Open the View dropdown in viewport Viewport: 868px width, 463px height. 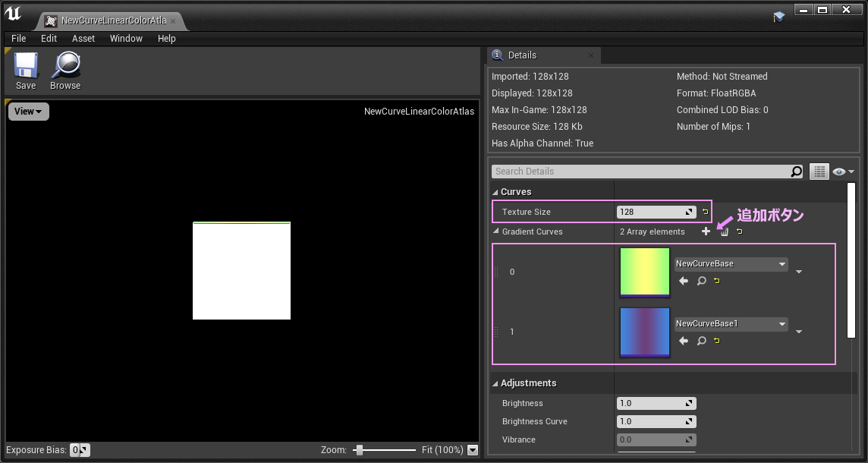click(28, 112)
